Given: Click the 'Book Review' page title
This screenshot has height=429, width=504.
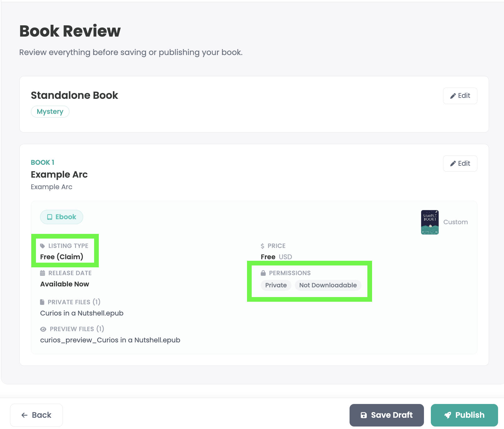Looking at the screenshot, I should tap(70, 31).
